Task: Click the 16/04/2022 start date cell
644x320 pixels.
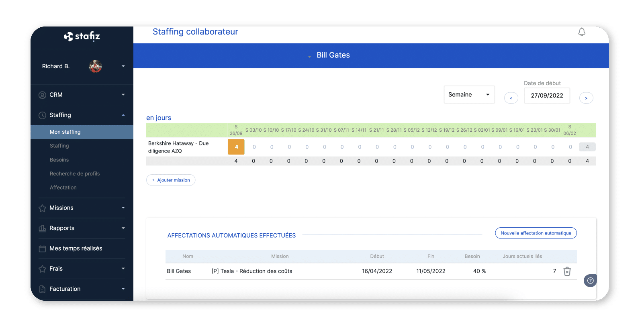Action: 377,271
